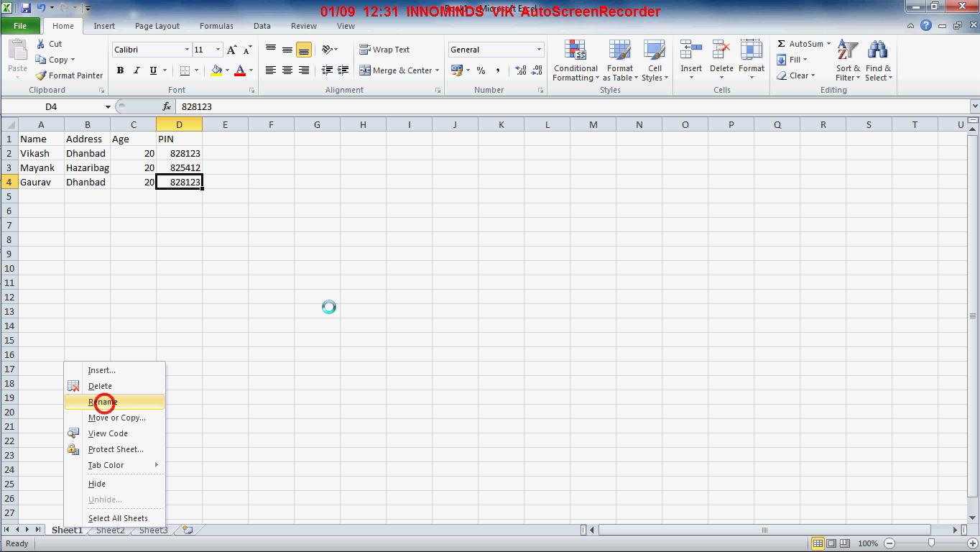The height and width of the screenshot is (552, 980).
Task: Click the Insert Worksheet tab icon
Action: tap(188, 530)
